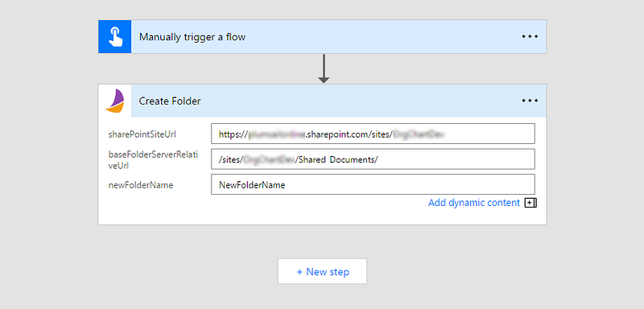Image resolution: width=644 pixels, height=309 pixels.
Task: Click the Plumsail sailboat icon on Create Folder
Action: point(114,101)
